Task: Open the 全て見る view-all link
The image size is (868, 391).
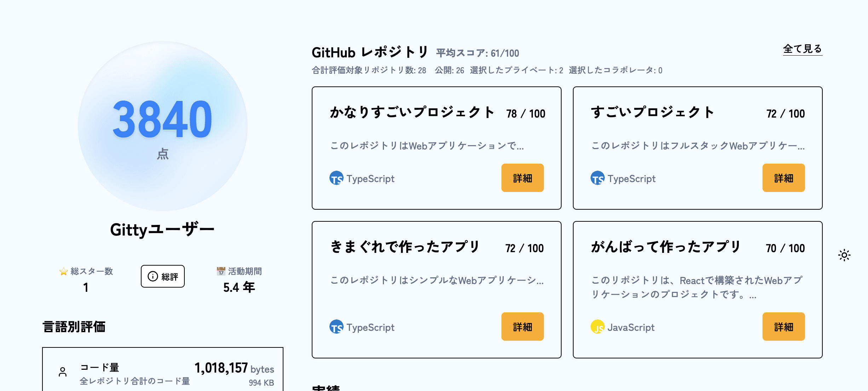Action: coord(803,49)
